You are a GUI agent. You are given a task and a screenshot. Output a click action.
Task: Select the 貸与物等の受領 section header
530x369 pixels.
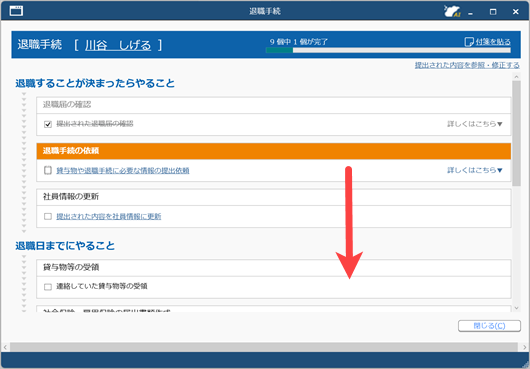pyautogui.click(x=273, y=268)
